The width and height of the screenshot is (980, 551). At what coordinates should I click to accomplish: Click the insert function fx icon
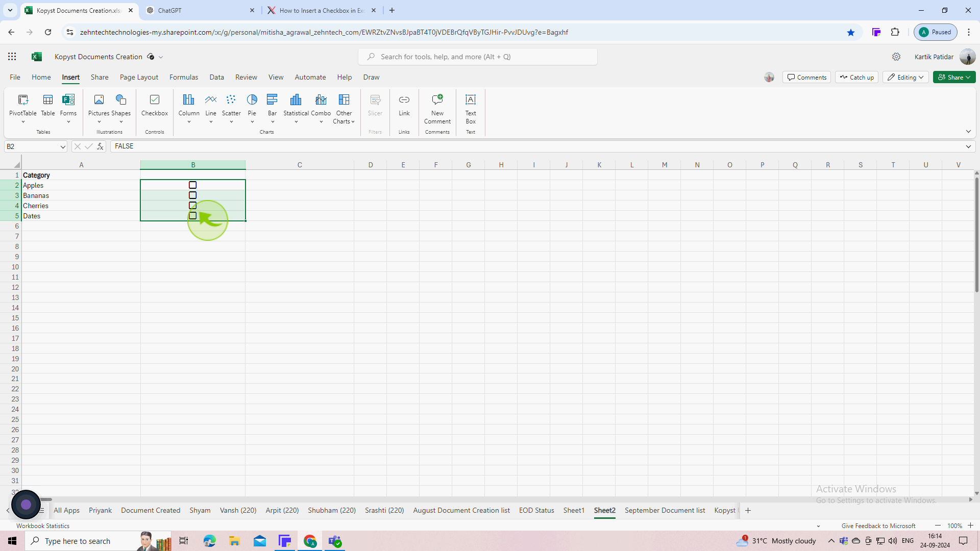pyautogui.click(x=101, y=146)
